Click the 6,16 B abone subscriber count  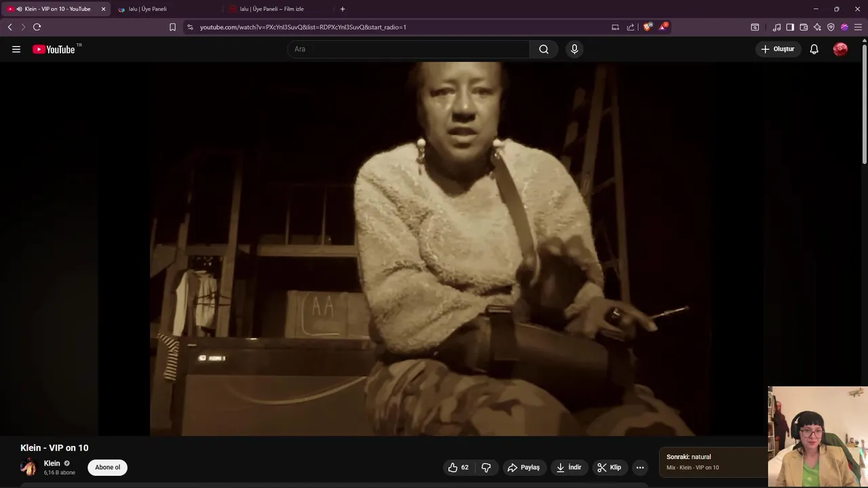60,472
